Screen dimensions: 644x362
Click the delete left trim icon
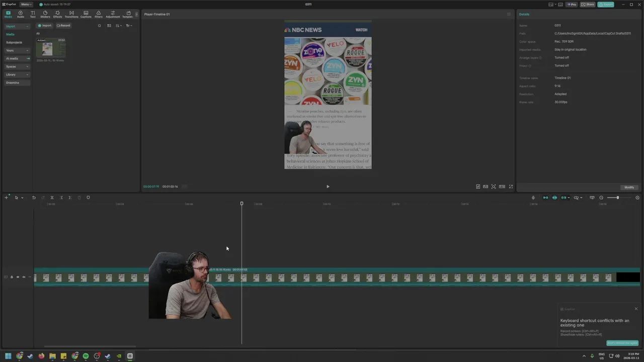[61, 198]
